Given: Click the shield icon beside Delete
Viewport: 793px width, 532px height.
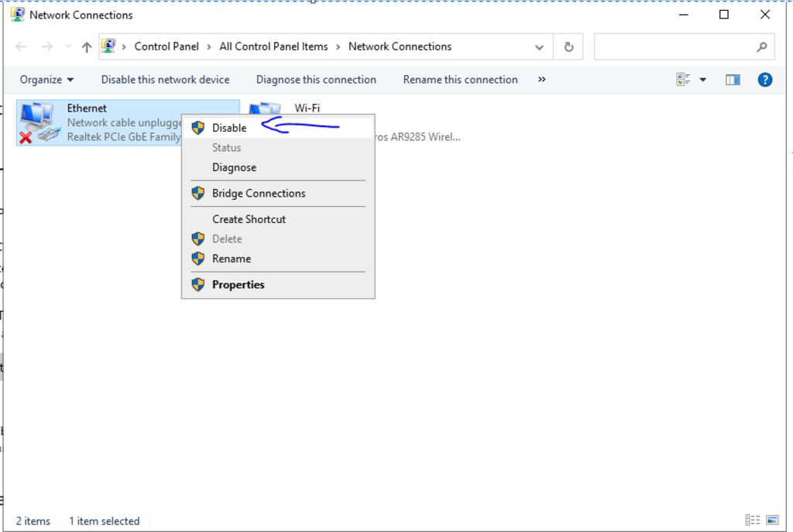Looking at the screenshot, I should point(198,239).
